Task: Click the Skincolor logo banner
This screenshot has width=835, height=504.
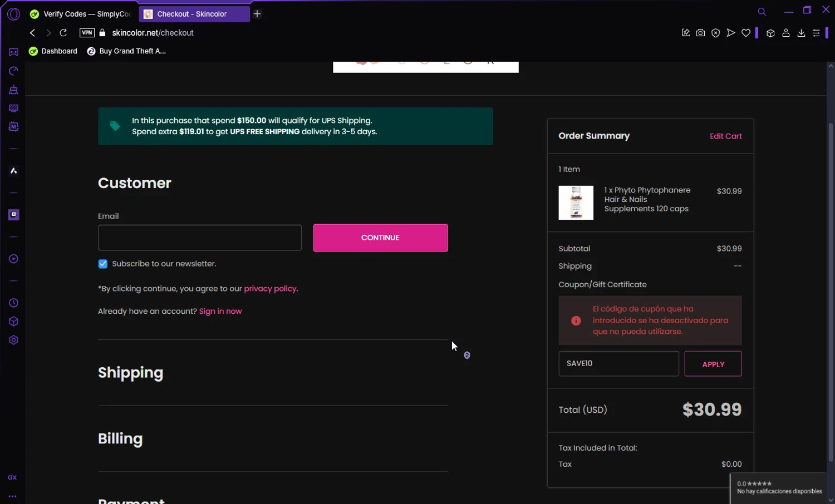Action: (x=426, y=67)
